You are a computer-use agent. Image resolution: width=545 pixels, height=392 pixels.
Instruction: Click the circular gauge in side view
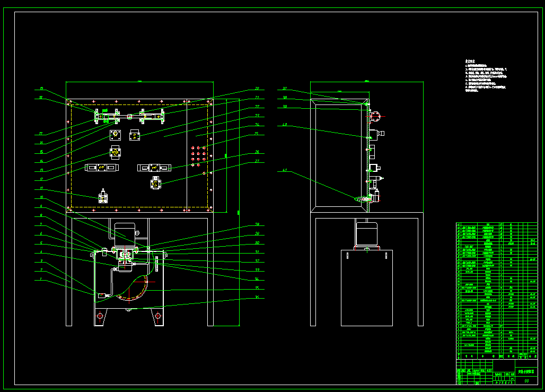(x=375, y=117)
